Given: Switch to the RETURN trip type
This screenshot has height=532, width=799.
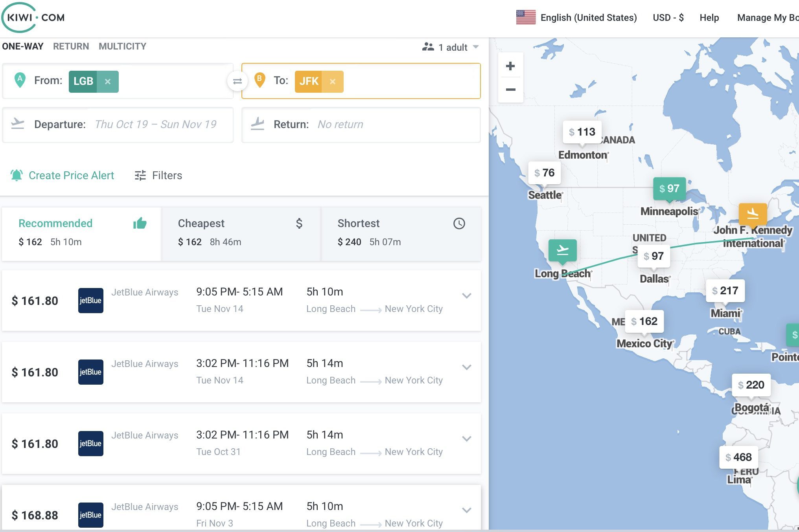Looking at the screenshot, I should pos(71,46).
